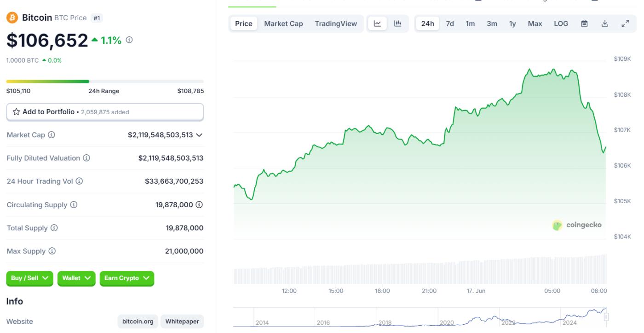
Task: Click the line chart view icon
Action: 377,23
